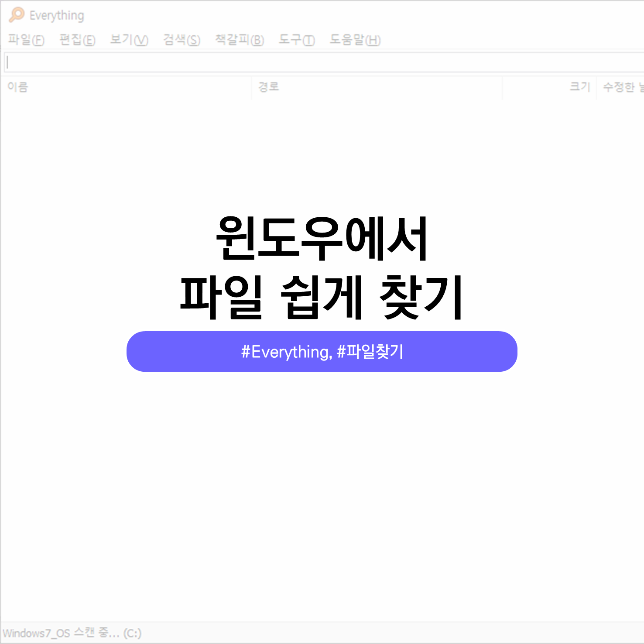Sort results by the 크기 column header

(550, 87)
